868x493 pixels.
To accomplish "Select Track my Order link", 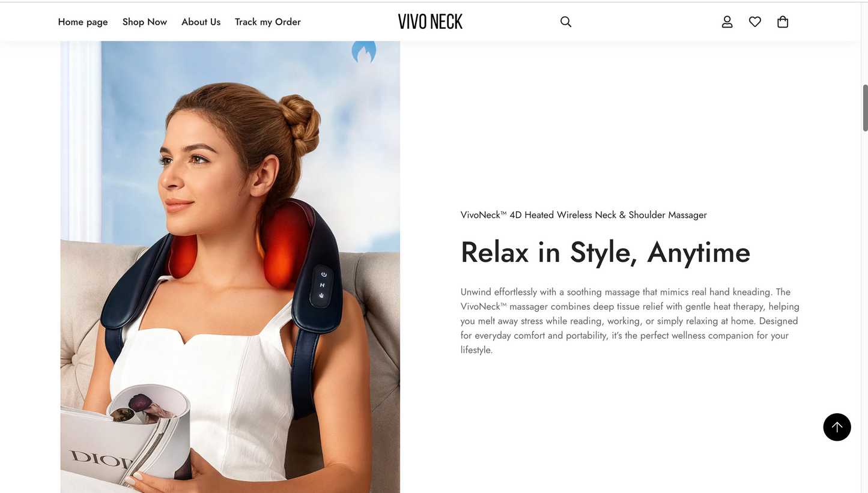I will coord(267,22).
